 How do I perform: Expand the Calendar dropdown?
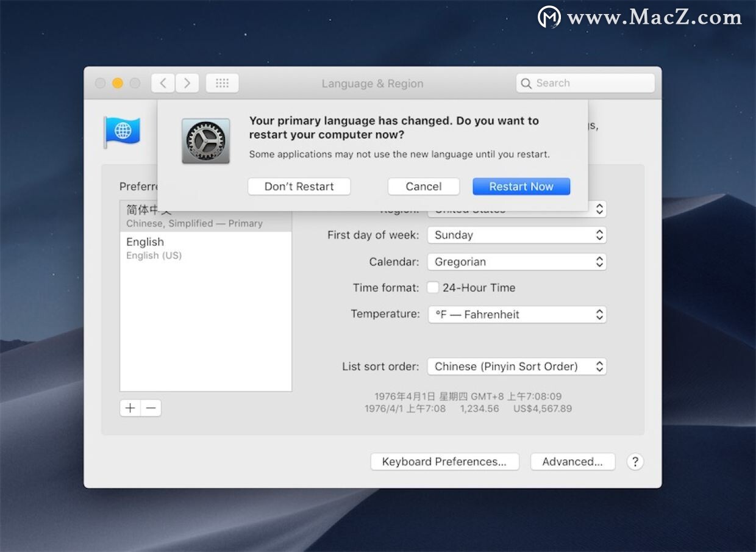point(516,262)
